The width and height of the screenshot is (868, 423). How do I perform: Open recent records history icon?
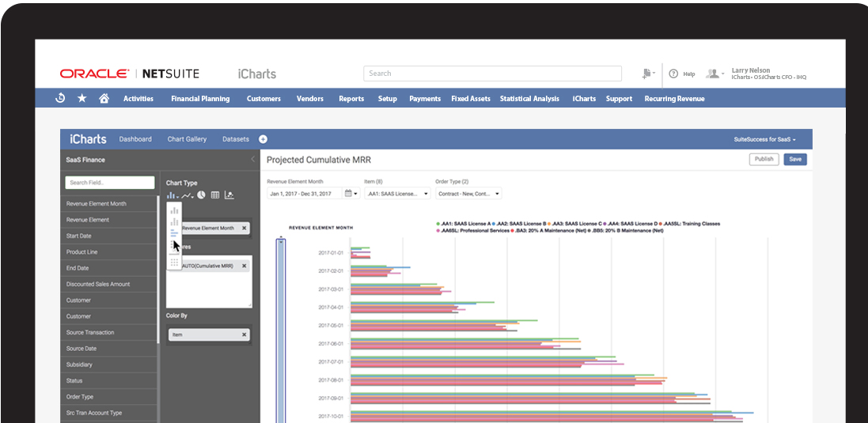point(60,99)
